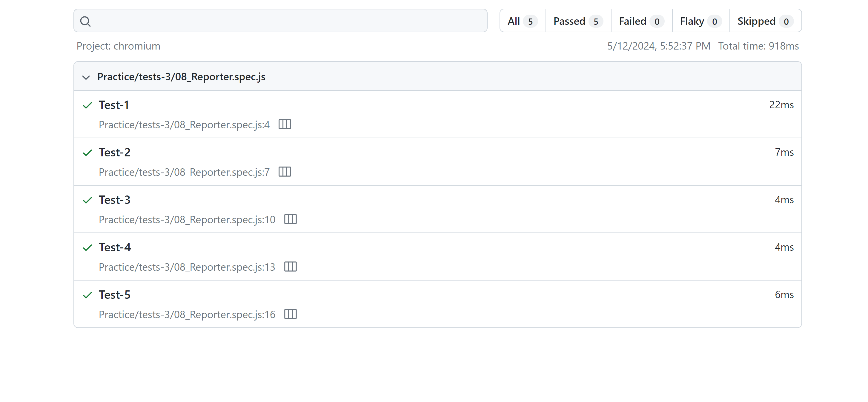This screenshot has width=868, height=402.
Task: Open trace viewer icon for Test-3
Action: click(x=290, y=220)
